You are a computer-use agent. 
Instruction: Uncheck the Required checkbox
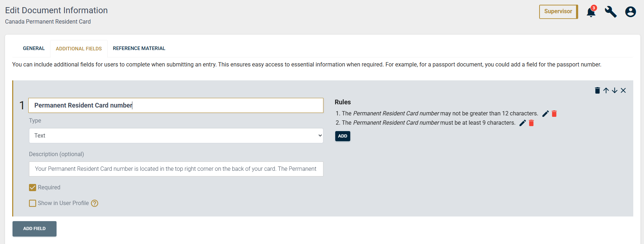(33, 188)
